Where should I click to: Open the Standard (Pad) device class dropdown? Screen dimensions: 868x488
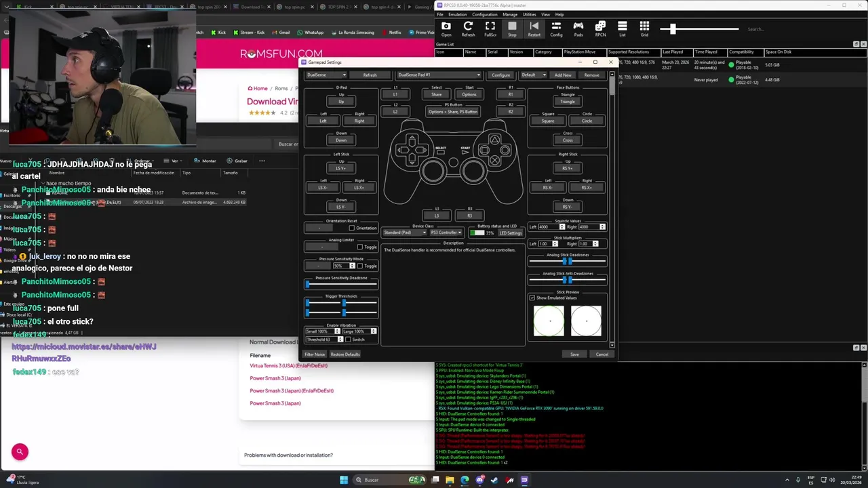point(405,232)
